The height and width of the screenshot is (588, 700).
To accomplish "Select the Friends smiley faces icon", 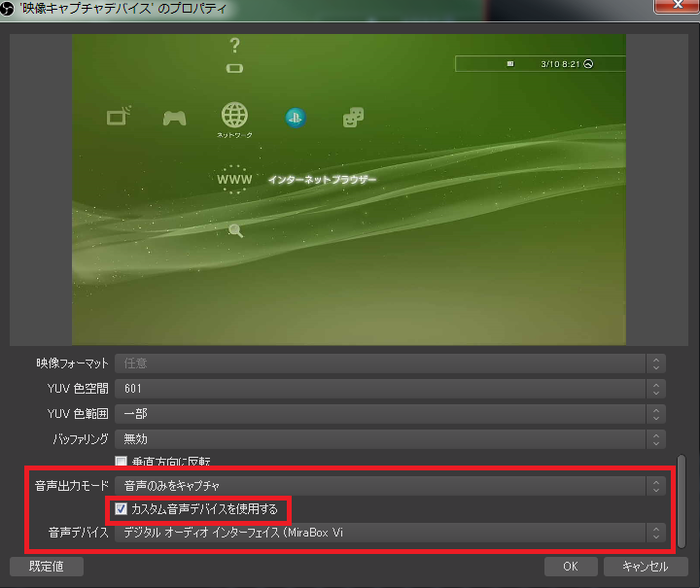I will point(353,118).
